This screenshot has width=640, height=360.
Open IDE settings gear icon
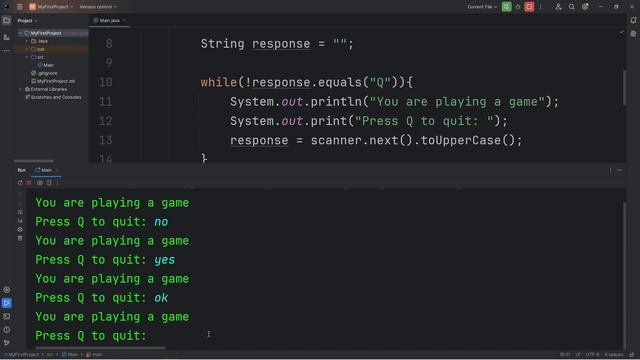pyautogui.click(x=585, y=7)
